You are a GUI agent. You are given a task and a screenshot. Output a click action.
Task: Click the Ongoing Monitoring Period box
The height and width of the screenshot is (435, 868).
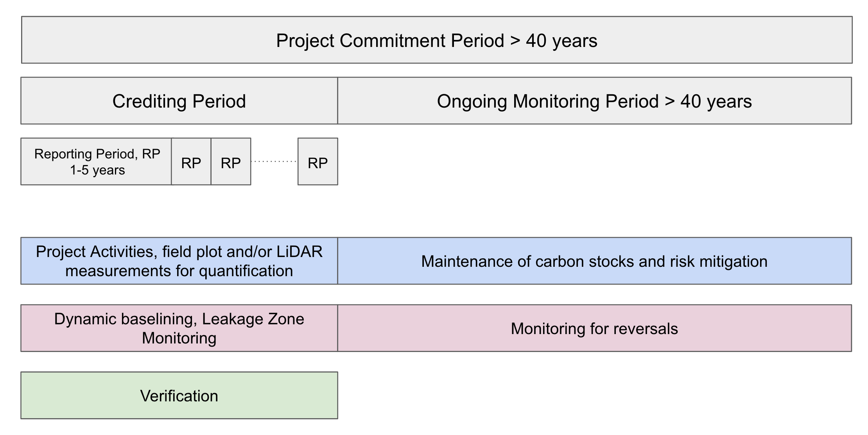pyautogui.click(x=594, y=101)
